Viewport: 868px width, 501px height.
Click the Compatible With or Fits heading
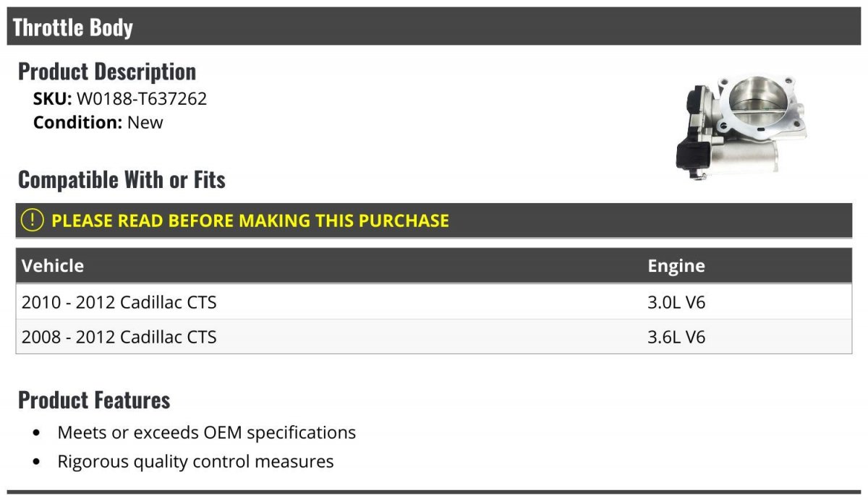pyautogui.click(x=122, y=179)
